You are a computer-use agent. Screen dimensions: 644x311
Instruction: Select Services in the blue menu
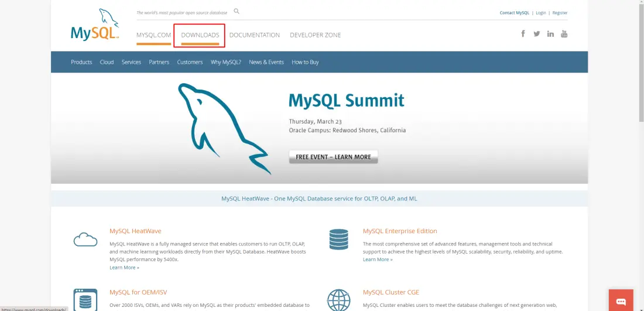pyautogui.click(x=131, y=62)
